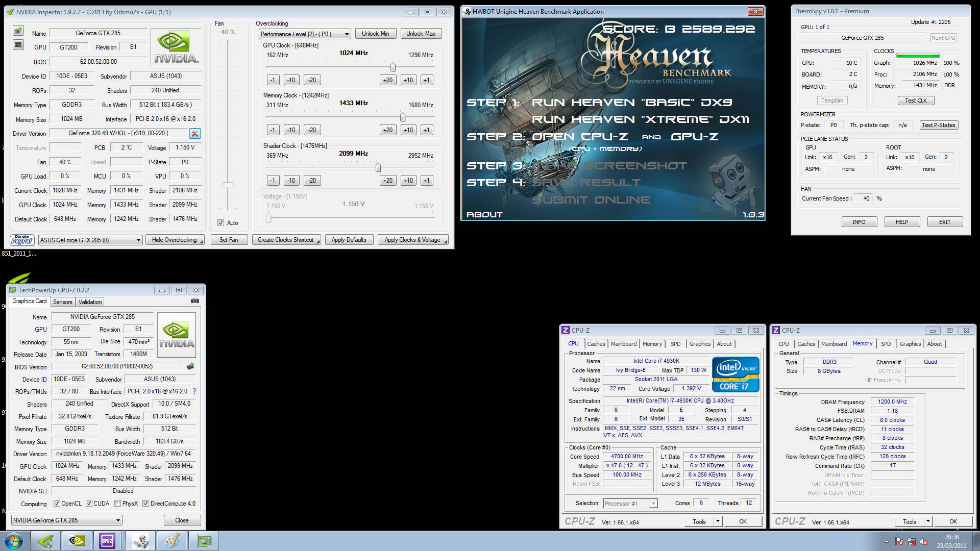The height and width of the screenshot is (551, 980).
Task: Click the GPU-Z title bar icon
Action: (13, 290)
